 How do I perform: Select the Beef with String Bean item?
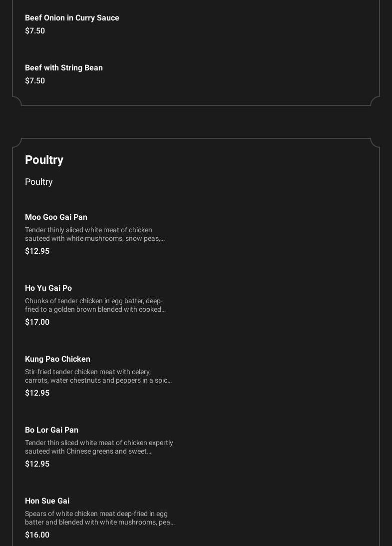[64, 68]
